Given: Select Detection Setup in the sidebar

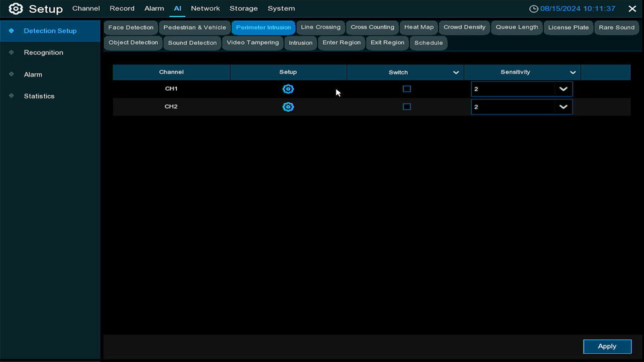Looking at the screenshot, I should (x=50, y=31).
